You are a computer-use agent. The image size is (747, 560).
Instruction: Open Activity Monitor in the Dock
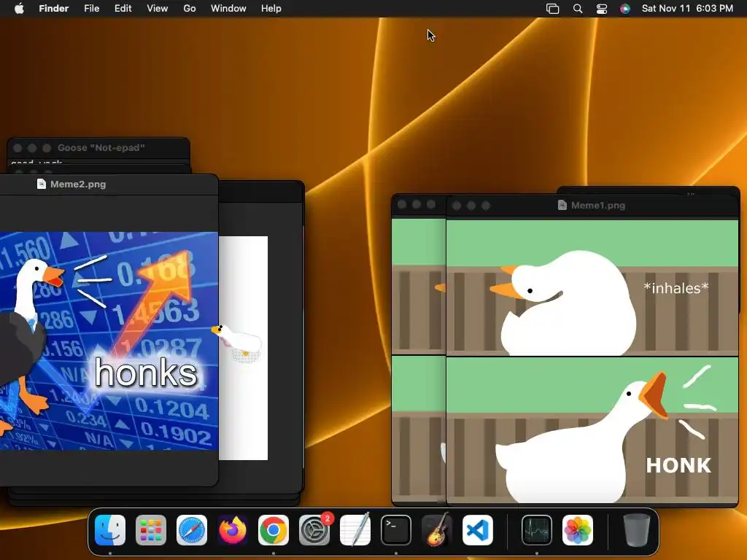[x=536, y=530]
